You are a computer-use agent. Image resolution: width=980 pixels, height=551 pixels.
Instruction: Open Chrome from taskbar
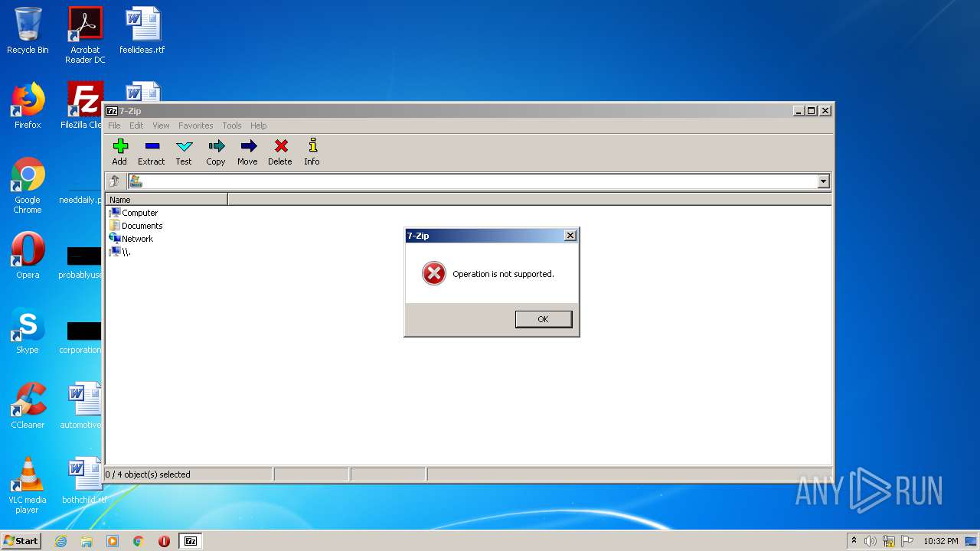point(139,541)
